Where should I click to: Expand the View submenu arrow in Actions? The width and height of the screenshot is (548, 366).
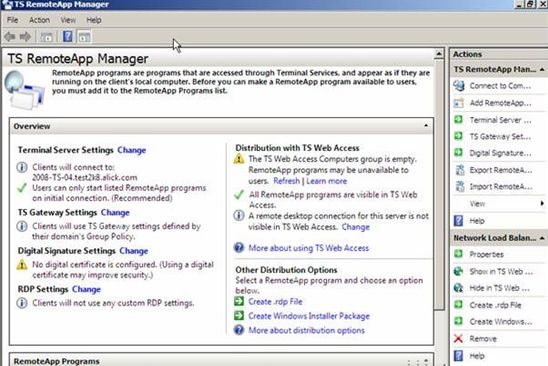pos(542,203)
